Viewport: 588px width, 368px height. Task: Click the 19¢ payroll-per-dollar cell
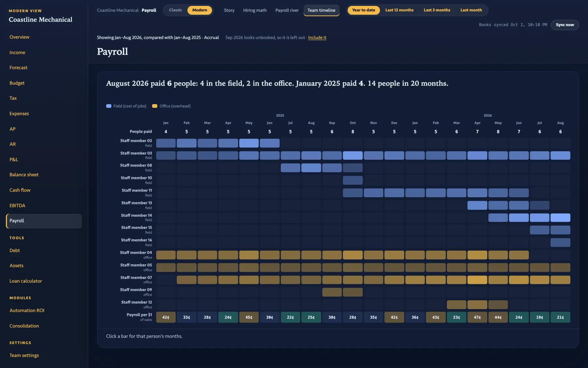(540, 317)
